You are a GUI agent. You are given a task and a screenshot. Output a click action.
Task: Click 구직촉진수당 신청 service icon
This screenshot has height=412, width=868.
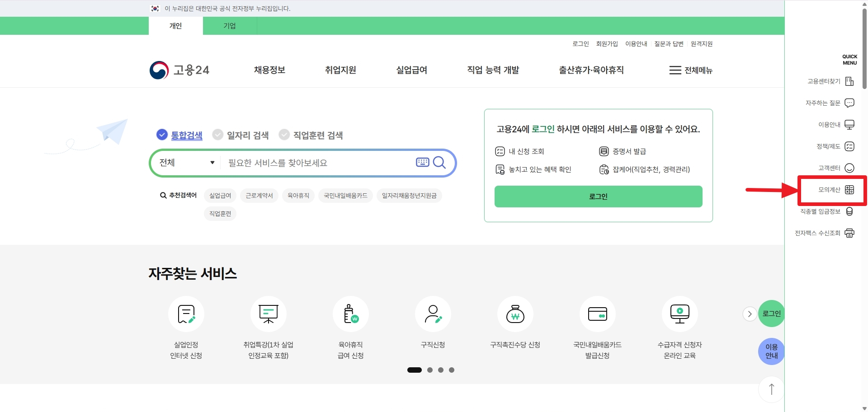pos(515,314)
